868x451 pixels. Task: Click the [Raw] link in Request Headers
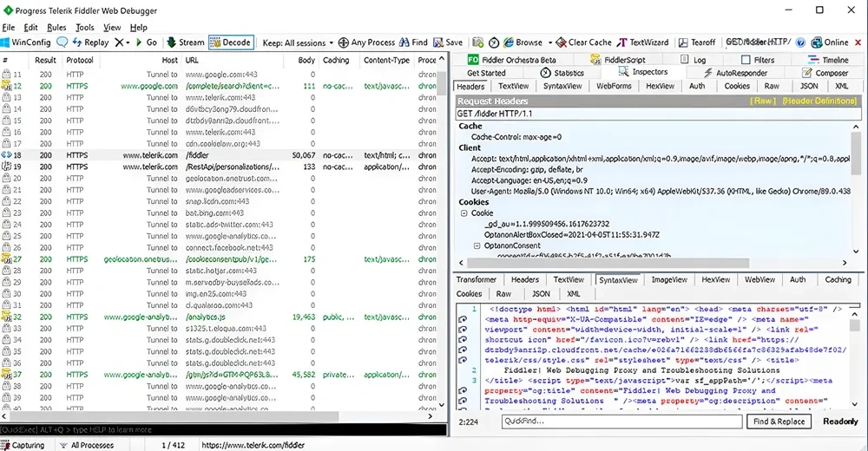point(763,101)
